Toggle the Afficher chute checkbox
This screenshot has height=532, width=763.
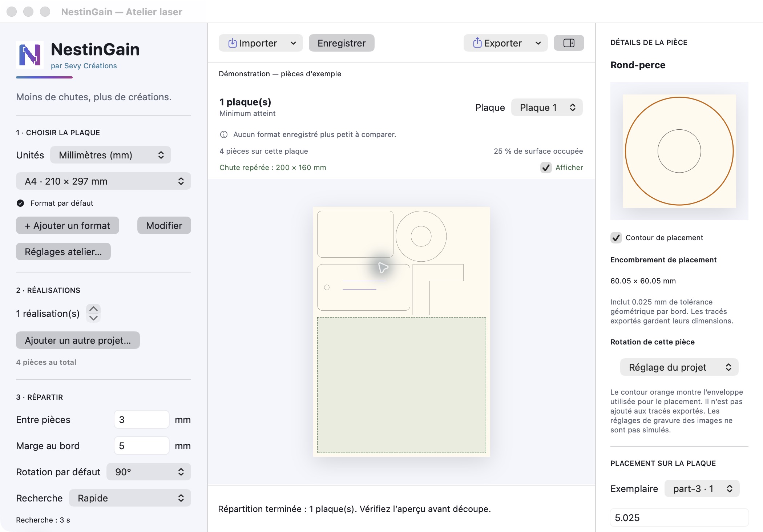click(546, 168)
